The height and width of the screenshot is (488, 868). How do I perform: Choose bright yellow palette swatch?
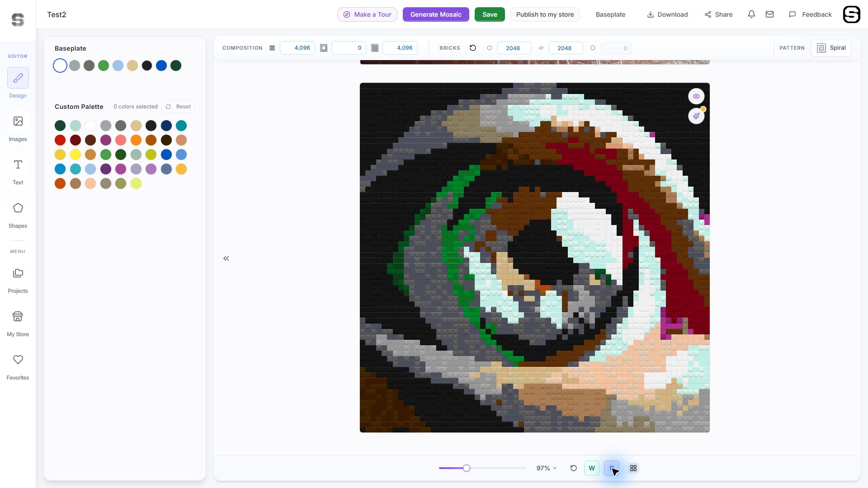coord(75,155)
